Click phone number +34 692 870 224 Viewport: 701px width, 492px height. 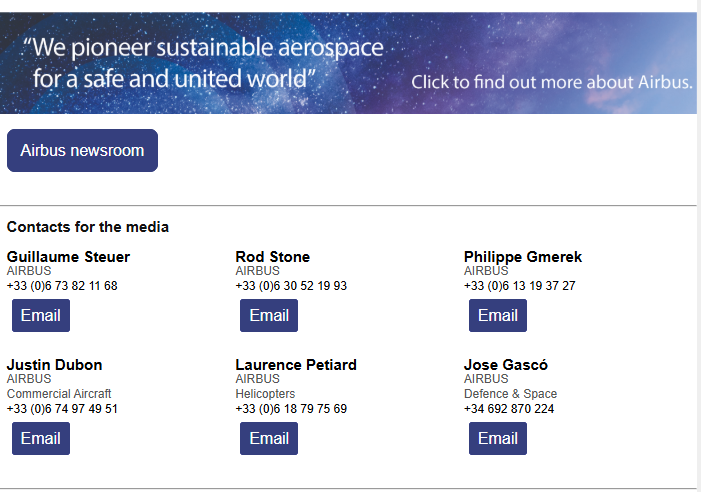point(509,409)
